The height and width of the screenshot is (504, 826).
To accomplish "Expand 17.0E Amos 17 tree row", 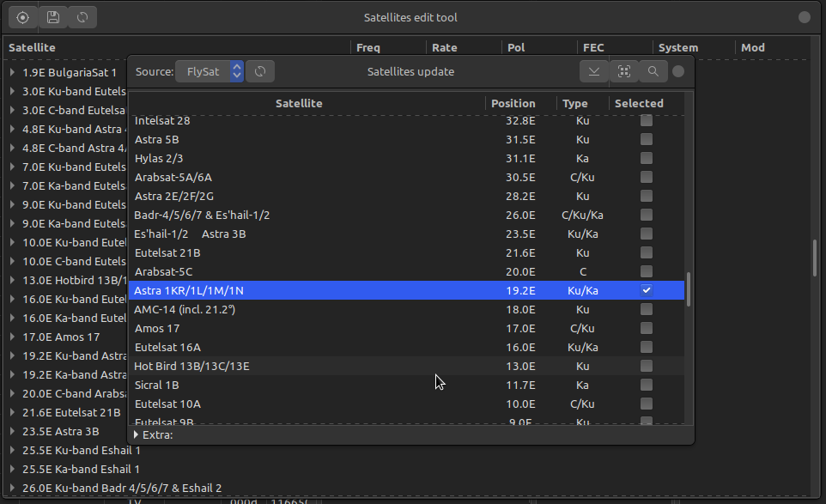I will click(x=12, y=337).
